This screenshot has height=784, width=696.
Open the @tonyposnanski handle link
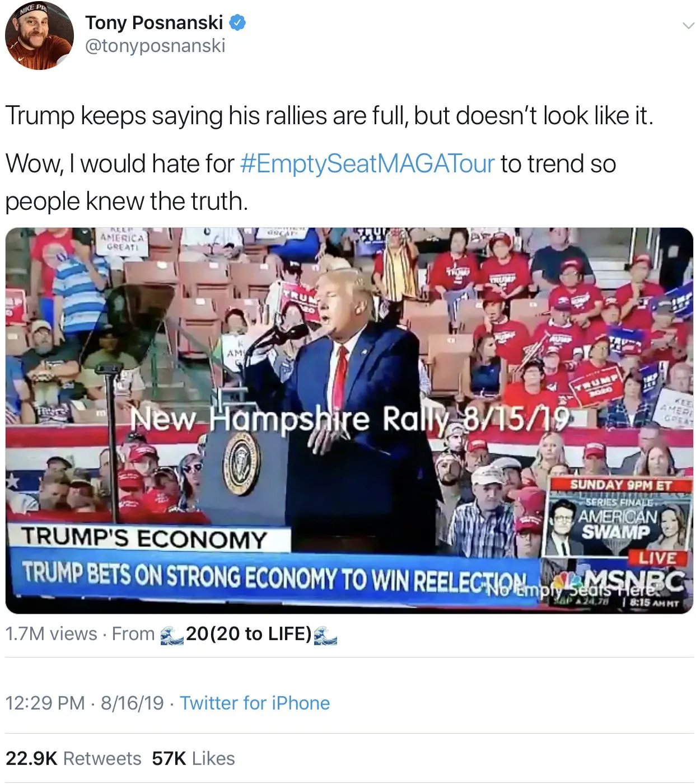pos(155,46)
